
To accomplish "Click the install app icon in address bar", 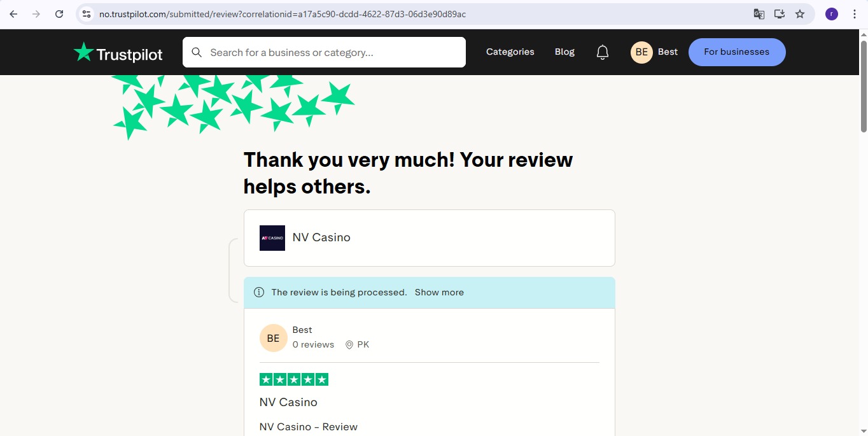I will click(780, 14).
